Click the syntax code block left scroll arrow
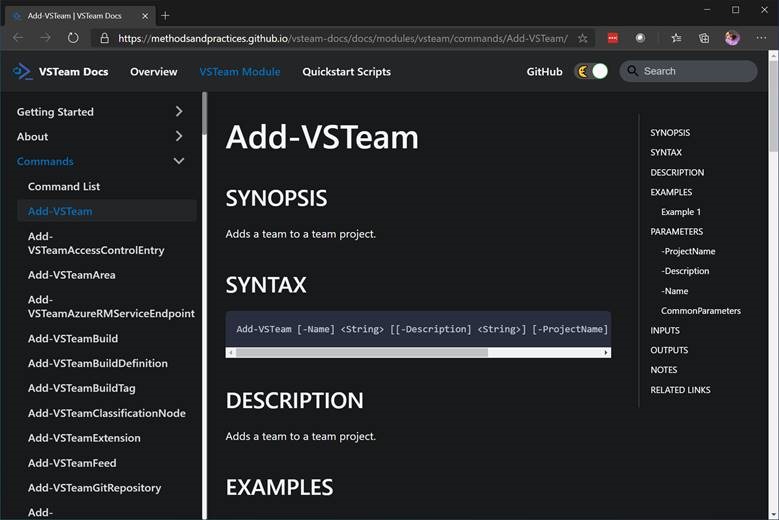The image size is (779, 520). pos(231,353)
